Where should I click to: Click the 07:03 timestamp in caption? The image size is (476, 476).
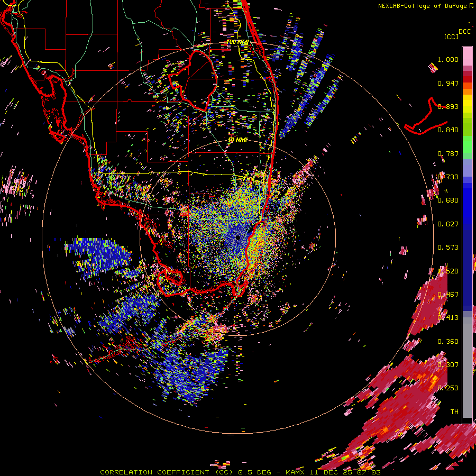click(x=369, y=472)
